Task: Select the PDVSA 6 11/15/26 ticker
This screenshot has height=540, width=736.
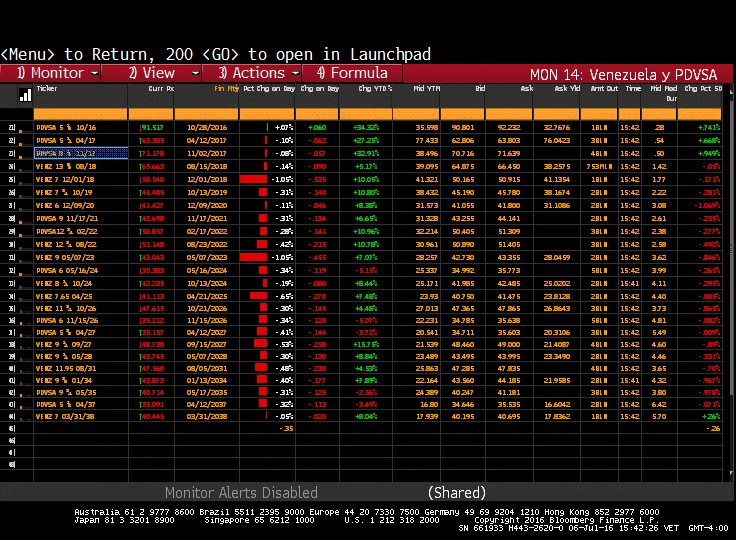Action: click(67, 321)
